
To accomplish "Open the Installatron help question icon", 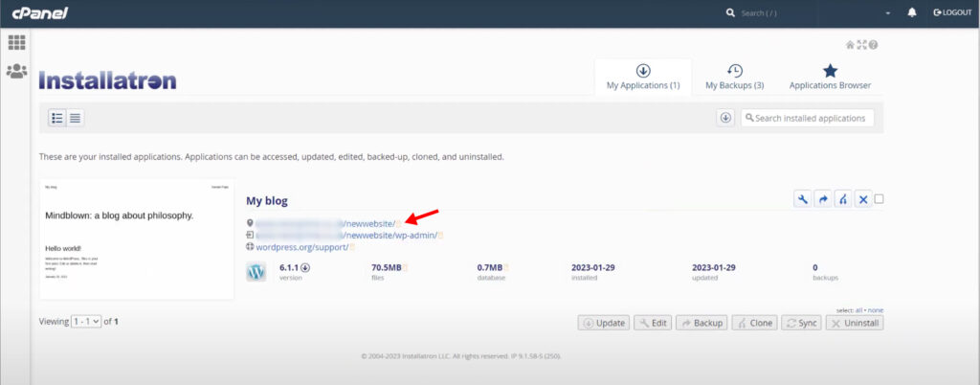I will click(x=873, y=45).
